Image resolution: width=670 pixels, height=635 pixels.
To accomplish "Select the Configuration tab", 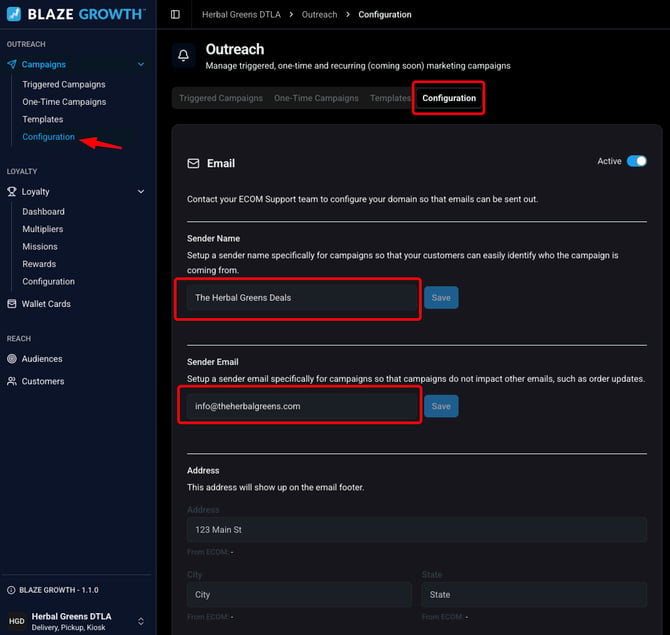I will point(449,98).
